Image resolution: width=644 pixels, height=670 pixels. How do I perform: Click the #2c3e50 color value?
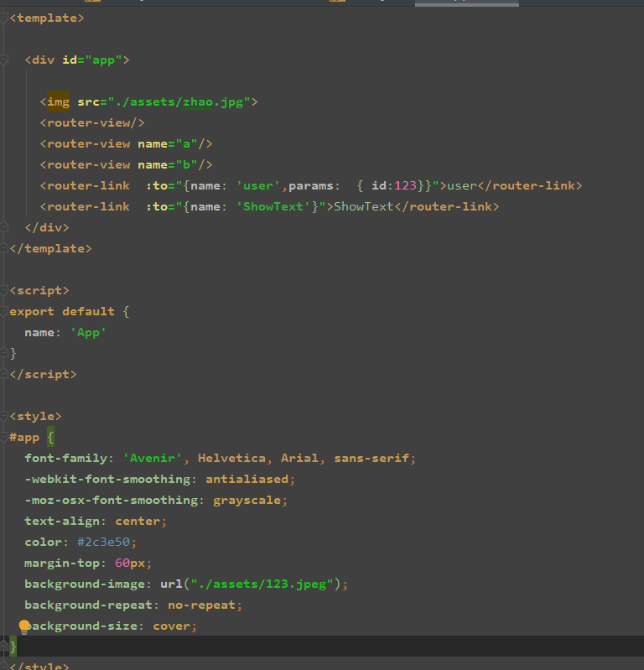(x=103, y=542)
